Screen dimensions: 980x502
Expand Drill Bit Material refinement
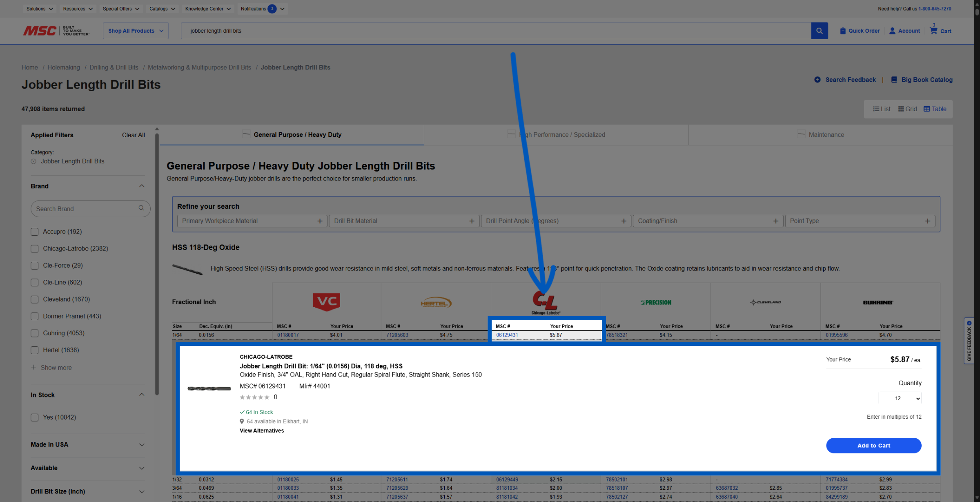pyautogui.click(x=404, y=221)
